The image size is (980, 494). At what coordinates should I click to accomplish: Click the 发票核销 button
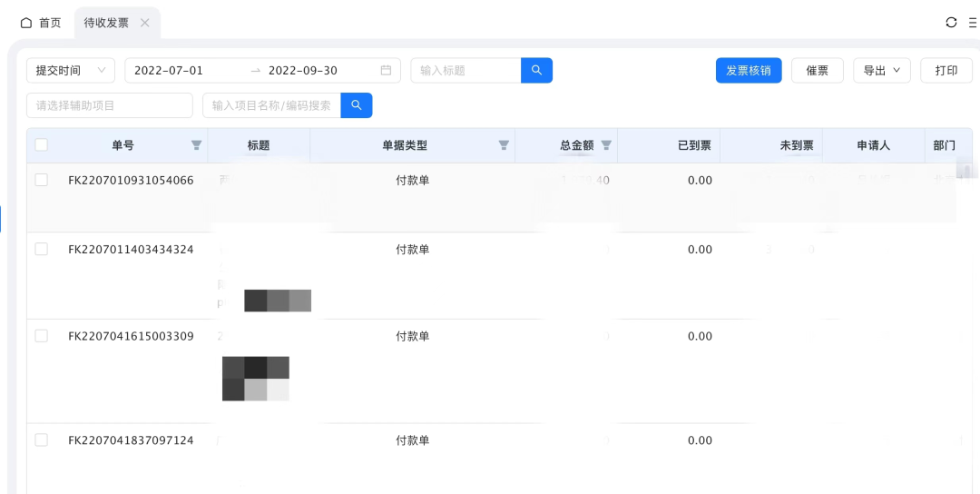click(x=749, y=71)
